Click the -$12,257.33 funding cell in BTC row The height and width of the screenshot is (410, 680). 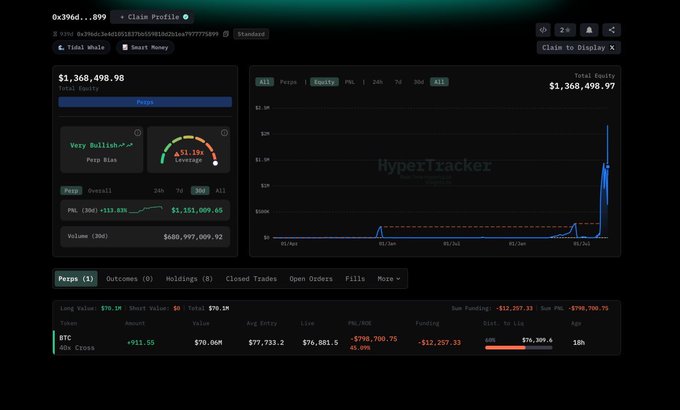click(439, 342)
